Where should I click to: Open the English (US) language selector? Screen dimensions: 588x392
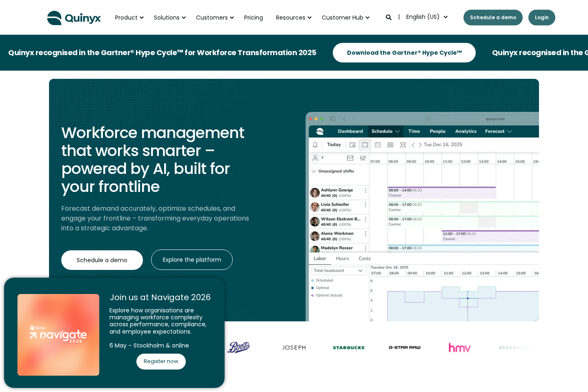tap(427, 17)
